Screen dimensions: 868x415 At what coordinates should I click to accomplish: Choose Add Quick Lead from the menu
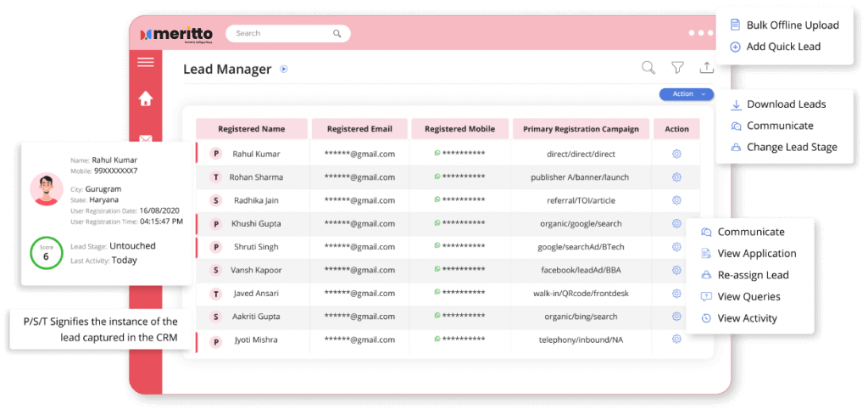[x=782, y=47]
